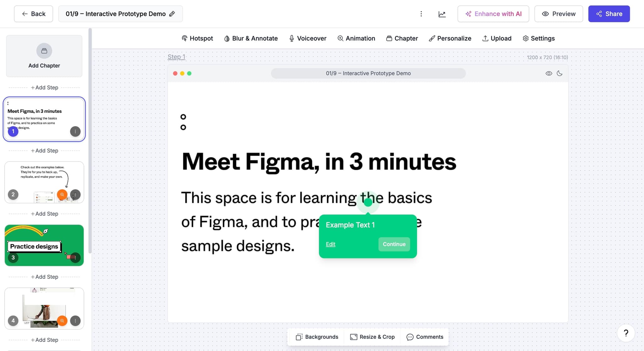
Task: Open the Blur & Annotate tool
Action: point(251,38)
